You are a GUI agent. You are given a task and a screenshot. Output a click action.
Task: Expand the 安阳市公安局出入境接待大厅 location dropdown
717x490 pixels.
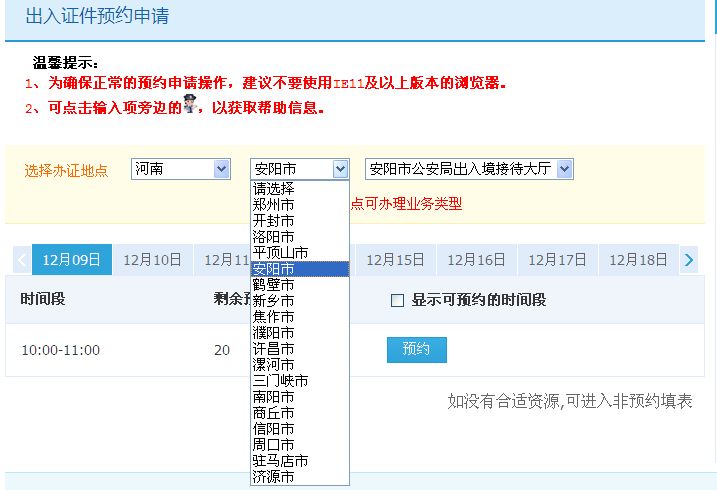(469, 169)
